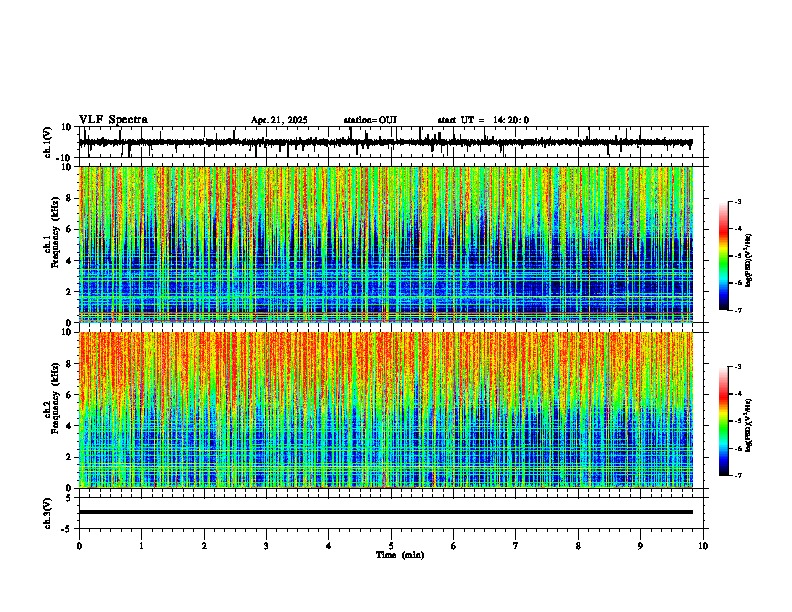
Task: Click time axis tick label "7"
Action: 516,546
